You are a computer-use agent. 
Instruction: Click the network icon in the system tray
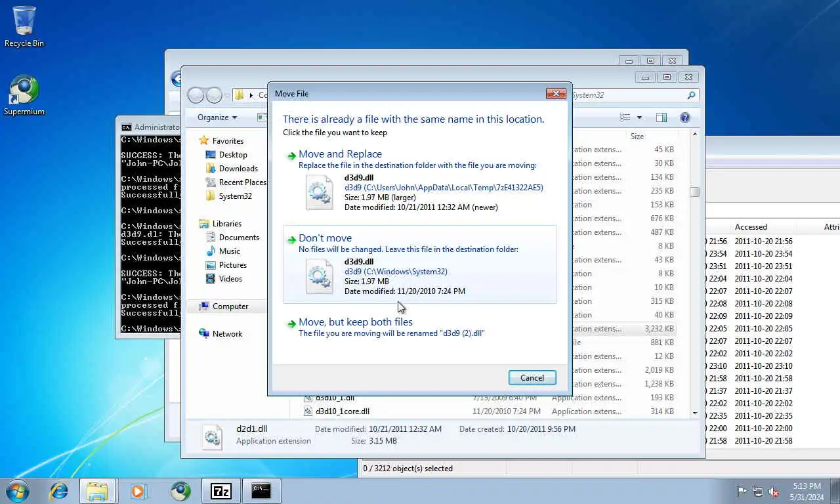tap(758, 491)
